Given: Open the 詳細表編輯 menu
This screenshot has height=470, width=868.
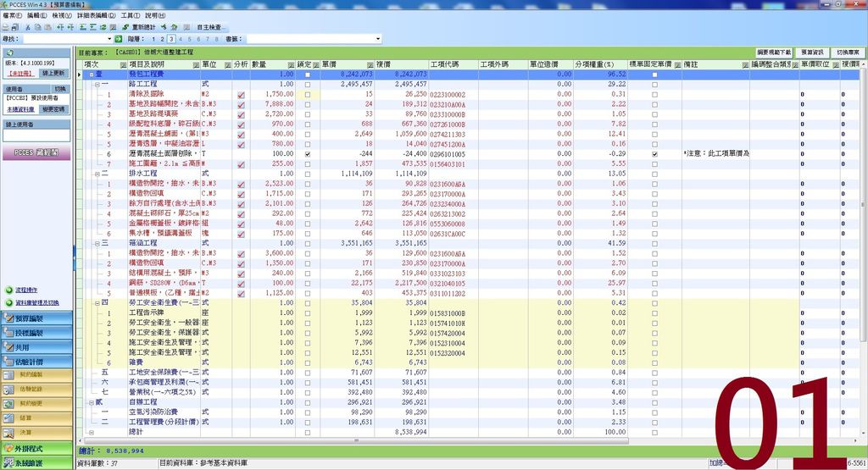Looking at the screenshot, I should [97, 15].
